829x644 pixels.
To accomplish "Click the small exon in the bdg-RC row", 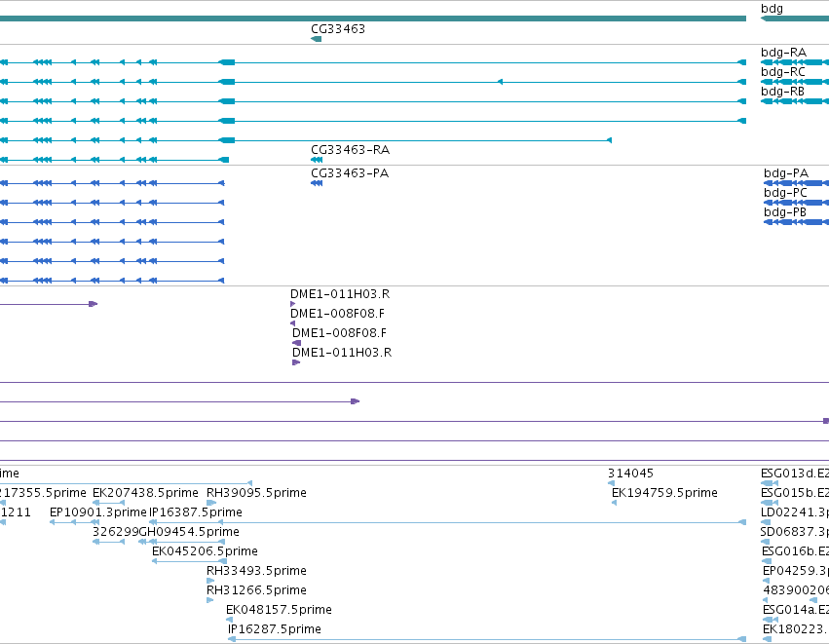I will [500, 82].
